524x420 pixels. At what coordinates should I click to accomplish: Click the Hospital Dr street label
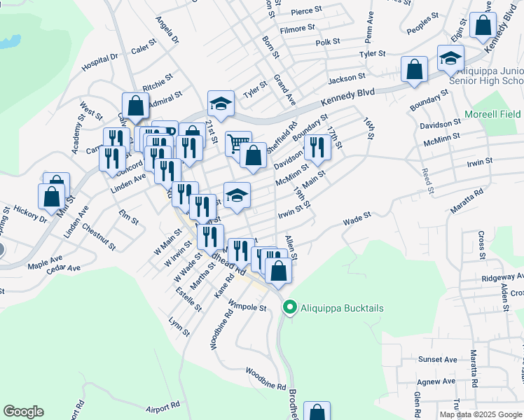pos(99,62)
